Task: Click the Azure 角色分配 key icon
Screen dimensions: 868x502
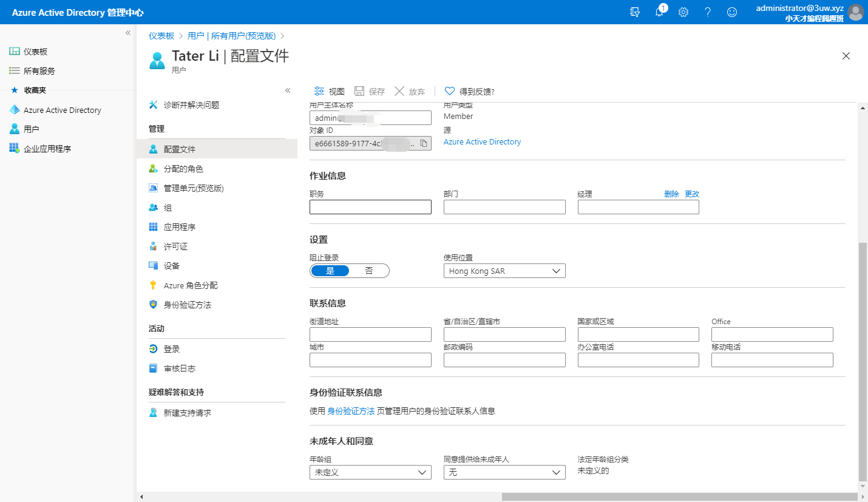Action: 154,285
